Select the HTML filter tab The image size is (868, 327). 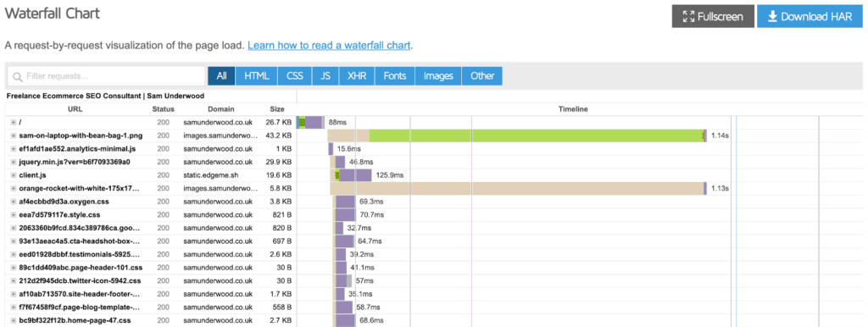(x=256, y=75)
